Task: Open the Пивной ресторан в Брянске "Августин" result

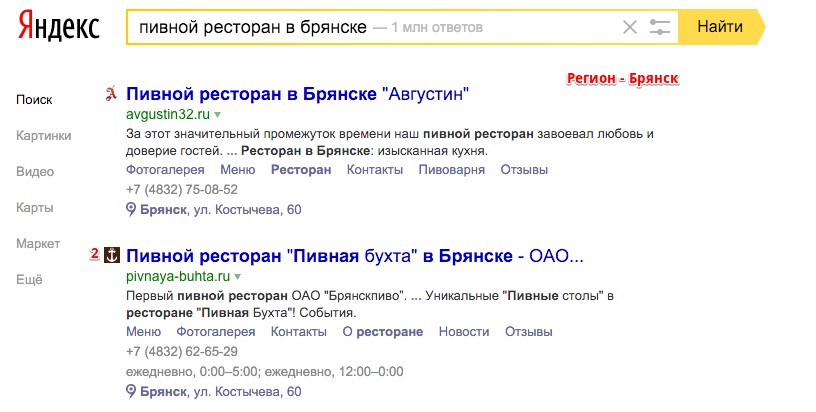Action: [x=298, y=94]
